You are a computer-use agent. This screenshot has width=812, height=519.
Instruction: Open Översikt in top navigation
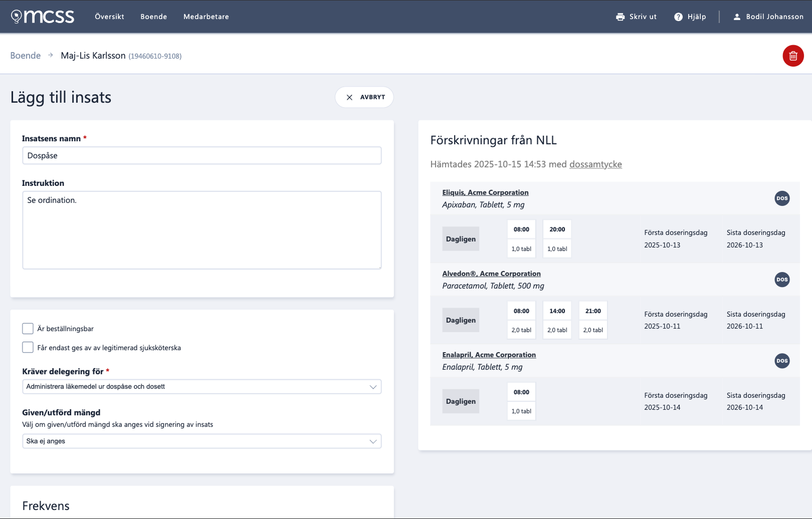click(109, 17)
